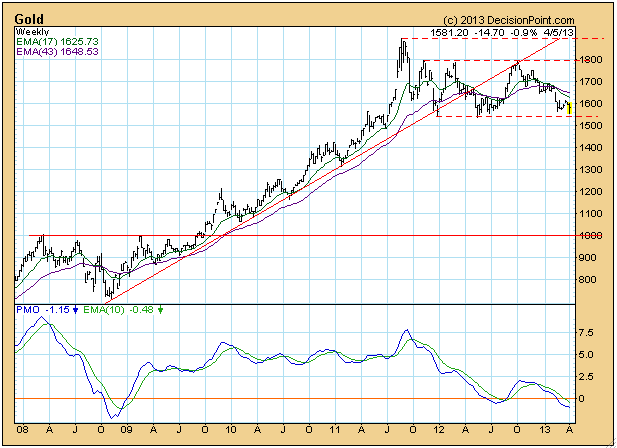617x448 pixels.
Task: Click the closing price value "1581.20"
Action: pos(449,33)
